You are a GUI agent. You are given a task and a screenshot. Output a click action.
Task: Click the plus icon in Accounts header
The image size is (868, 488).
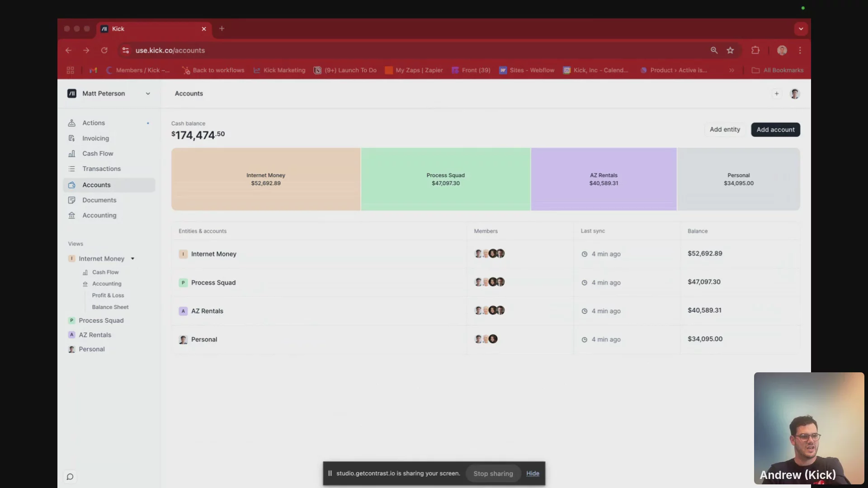point(777,94)
